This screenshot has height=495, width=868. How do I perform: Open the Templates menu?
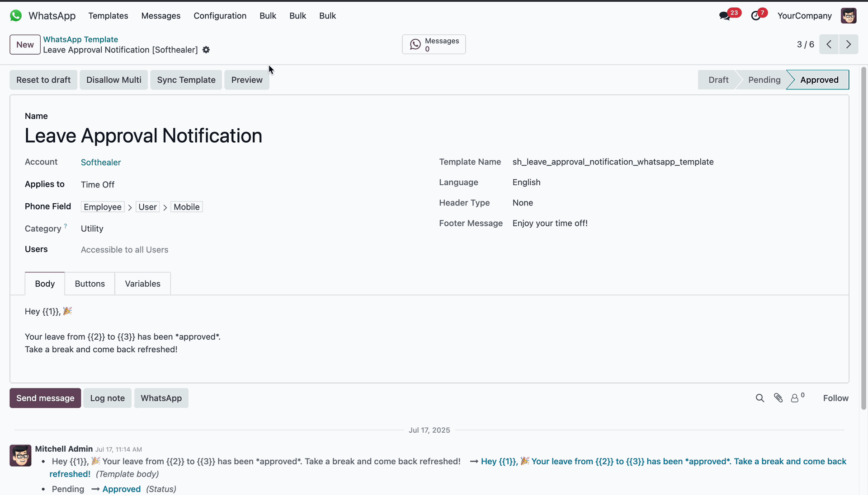click(108, 16)
